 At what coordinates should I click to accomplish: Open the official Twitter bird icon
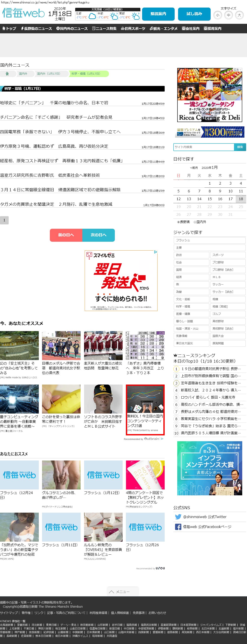178,517
